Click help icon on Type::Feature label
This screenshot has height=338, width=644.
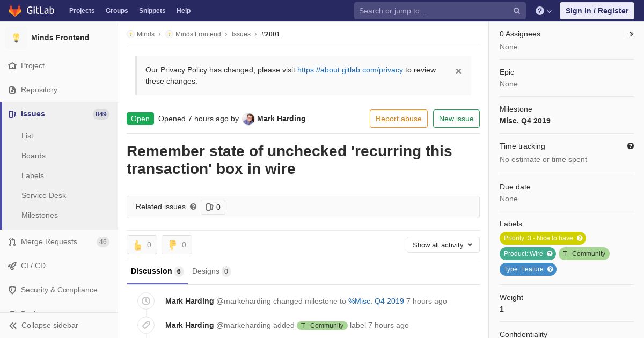(550, 269)
